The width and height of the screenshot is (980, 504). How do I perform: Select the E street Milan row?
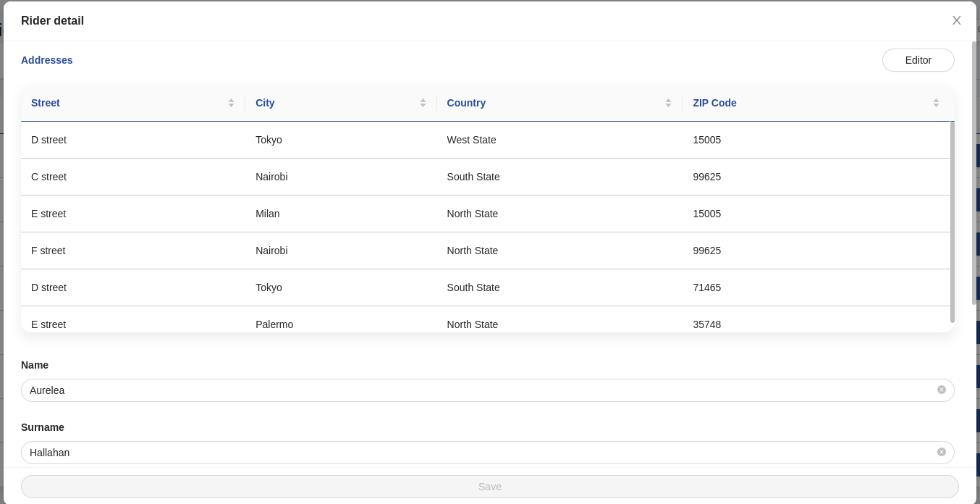click(485, 214)
